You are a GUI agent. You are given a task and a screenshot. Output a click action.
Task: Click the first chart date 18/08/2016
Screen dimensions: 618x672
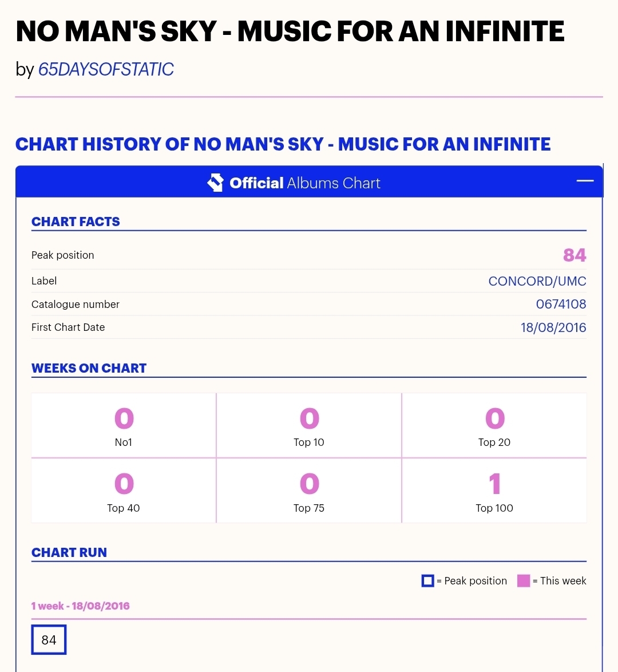click(553, 327)
